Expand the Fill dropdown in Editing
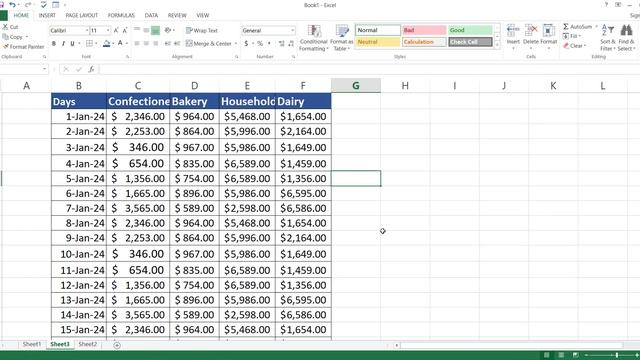The height and width of the screenshot is (360, 640). coord(580,36)
